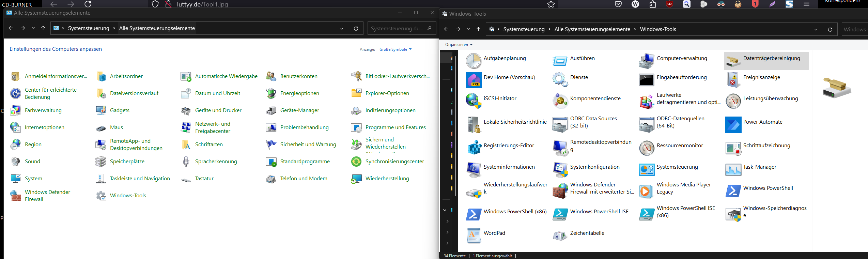The image size is (868, 259).
Task: Open the Ressourcenmonitor icon
Action: point(647,148)
